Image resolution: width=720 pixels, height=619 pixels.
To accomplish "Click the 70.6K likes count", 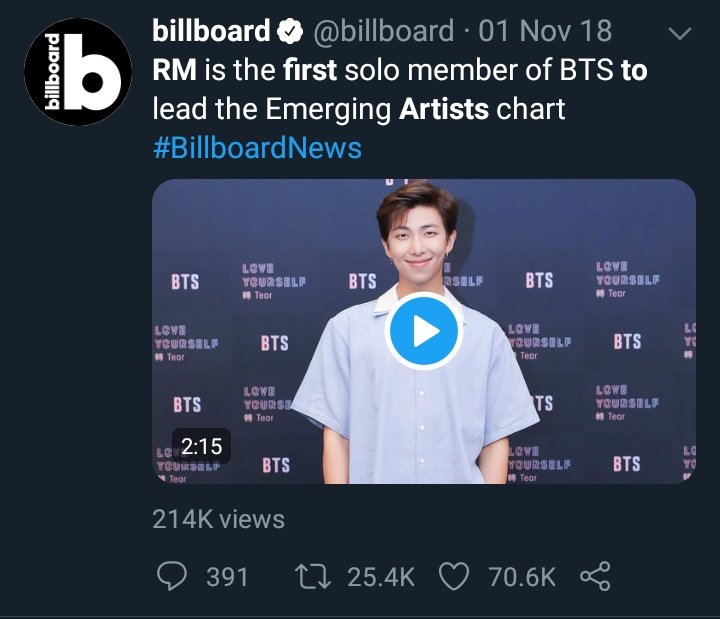I will point(521,576).
